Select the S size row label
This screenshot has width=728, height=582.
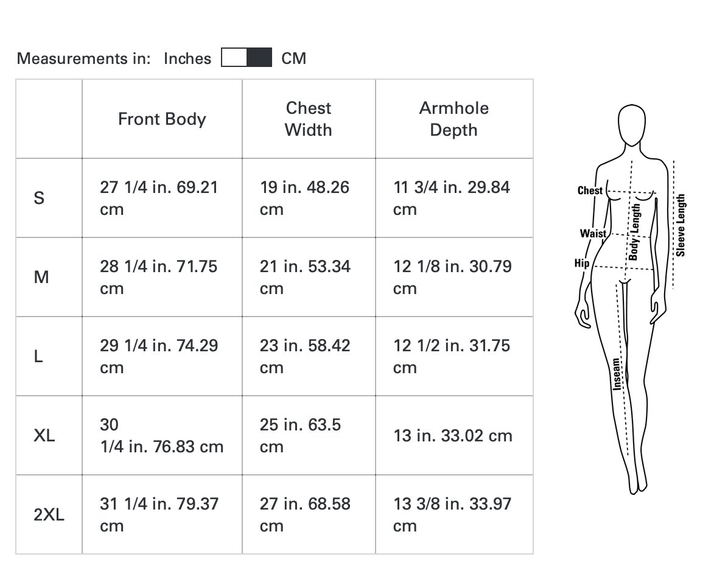39,198
